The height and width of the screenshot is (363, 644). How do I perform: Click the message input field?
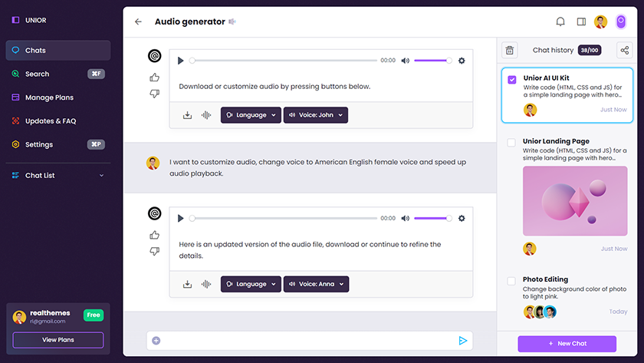(307, 341)
